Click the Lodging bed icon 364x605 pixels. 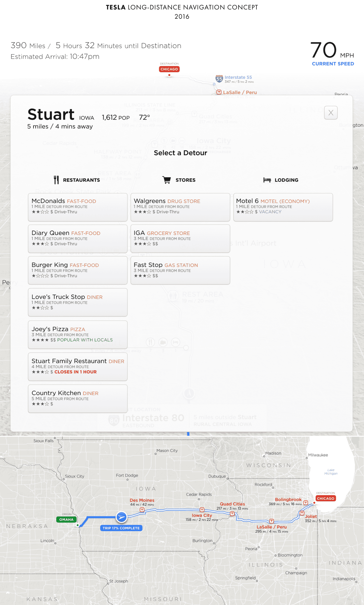[267, 180]
